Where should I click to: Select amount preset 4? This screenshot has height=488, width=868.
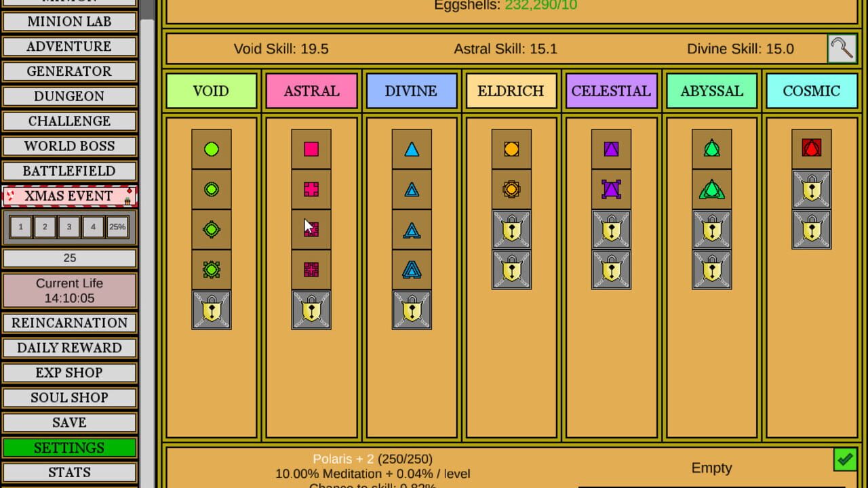pos(93,227)
